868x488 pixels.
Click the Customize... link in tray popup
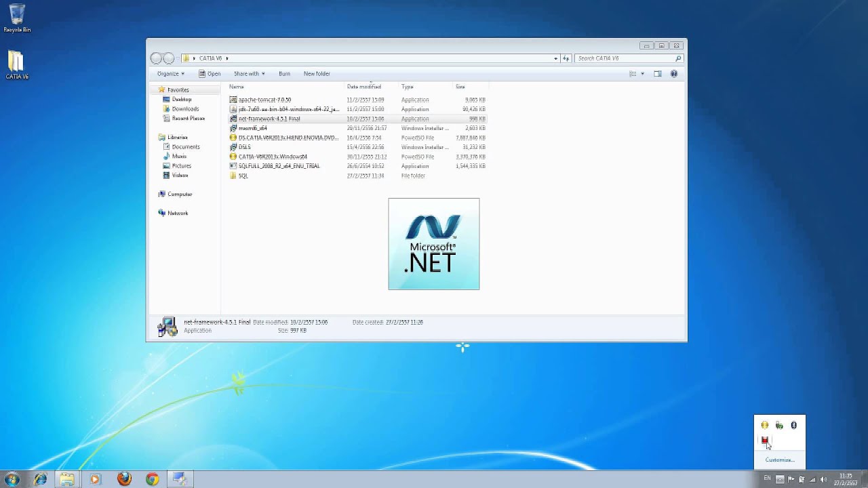click(780, 460)
